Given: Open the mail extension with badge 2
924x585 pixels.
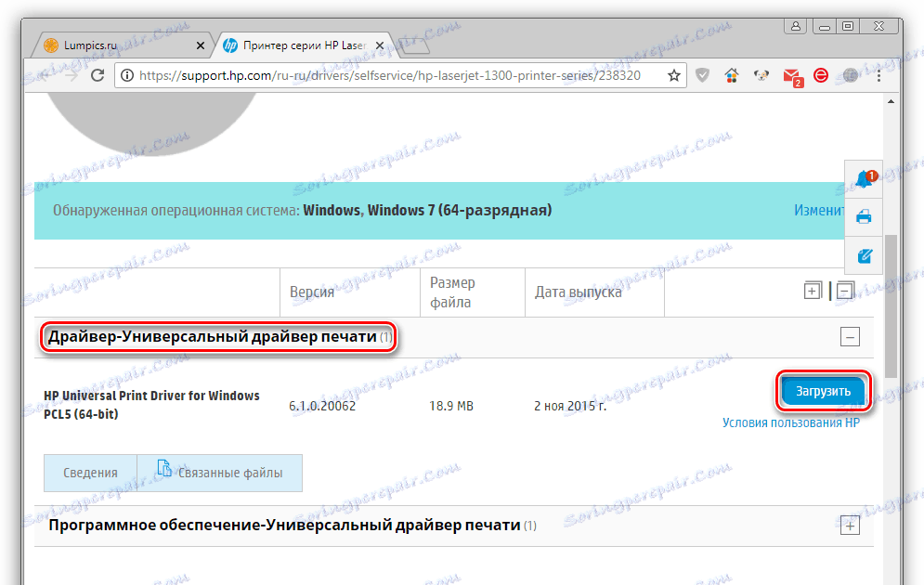Looking at the screenshot, I should (792, 76).
